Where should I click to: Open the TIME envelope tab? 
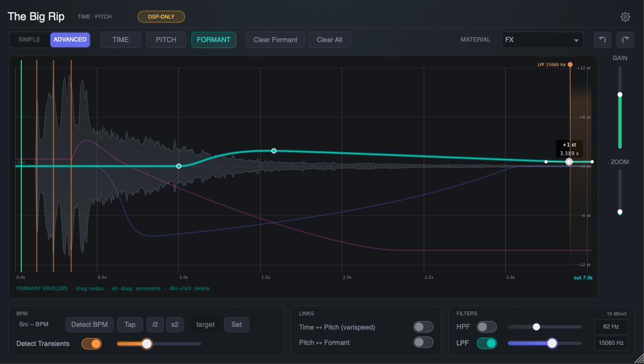coord(121,40)
